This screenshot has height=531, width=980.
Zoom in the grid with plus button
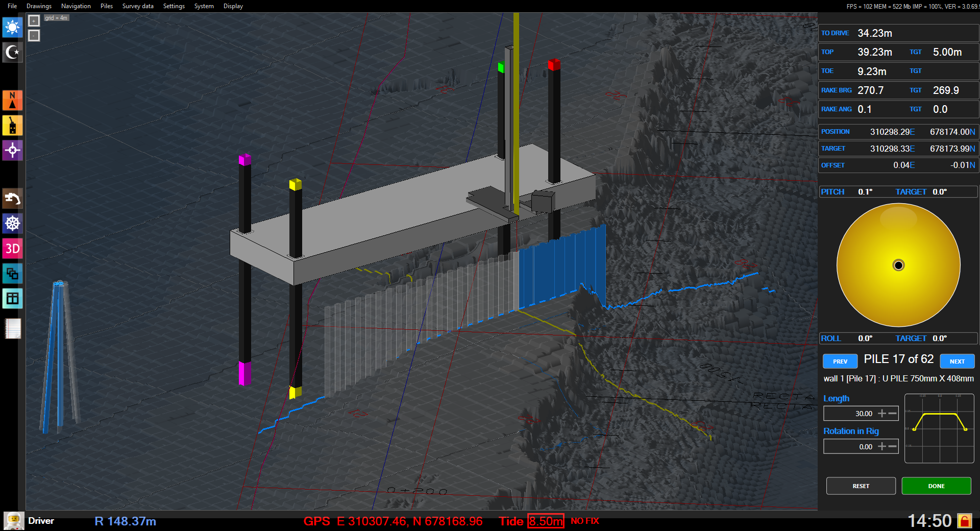click(34, 20)
